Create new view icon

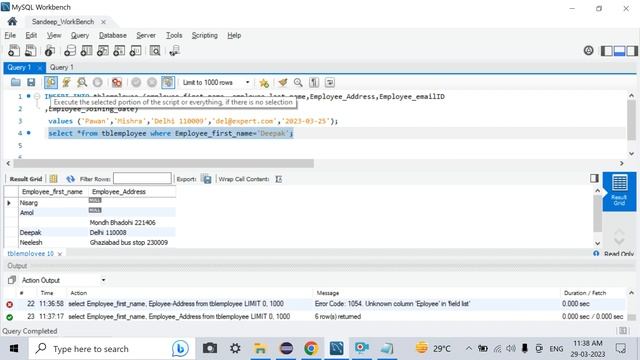(x=102, y=51)
